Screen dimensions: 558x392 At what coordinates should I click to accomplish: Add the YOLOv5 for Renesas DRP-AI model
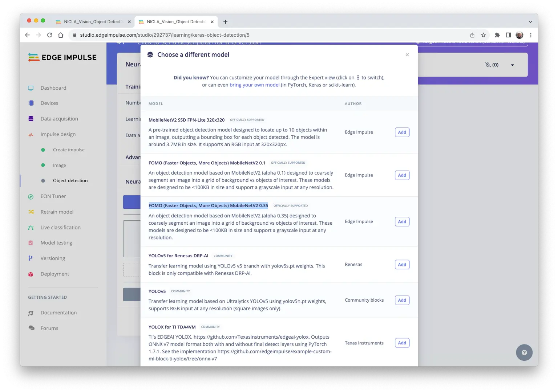[402, 265]
